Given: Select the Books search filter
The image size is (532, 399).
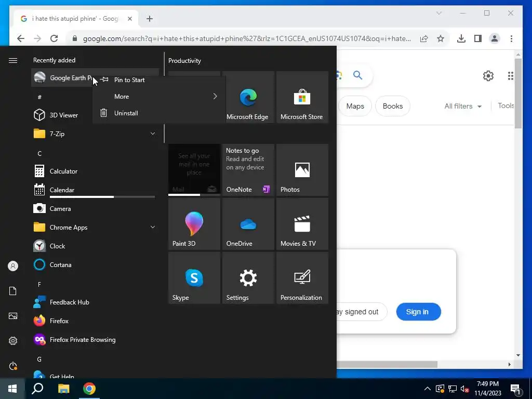Looking at the screenshot, I should [x=393, y=106].
